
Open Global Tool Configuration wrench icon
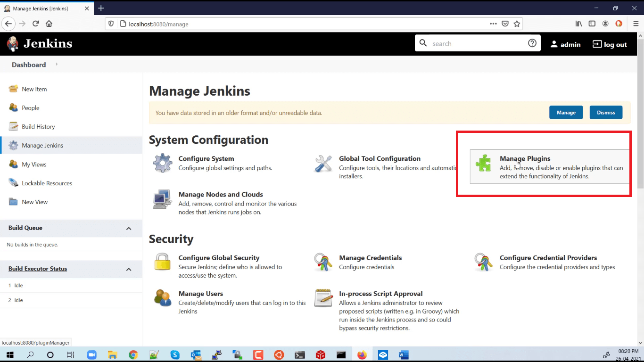coord(323,163)
